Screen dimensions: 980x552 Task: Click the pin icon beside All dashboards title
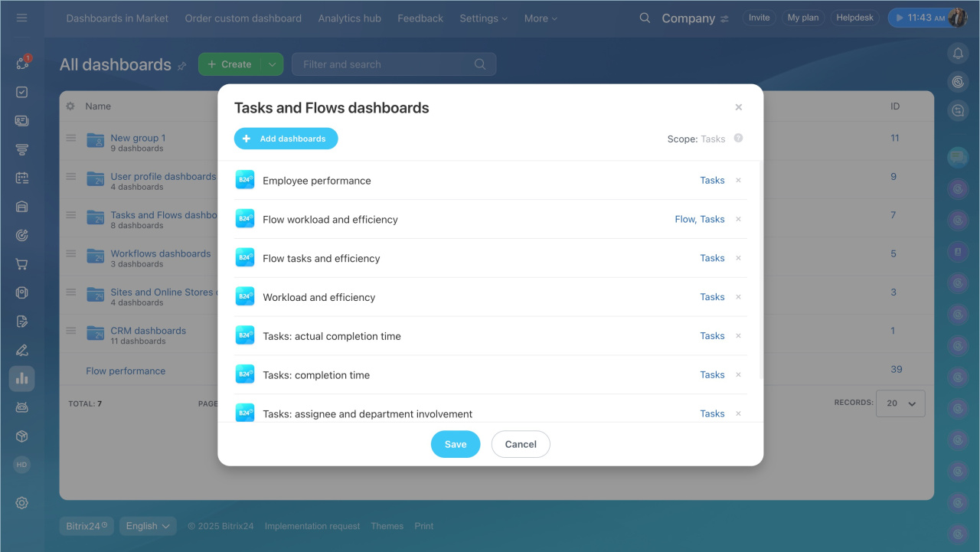182,66
